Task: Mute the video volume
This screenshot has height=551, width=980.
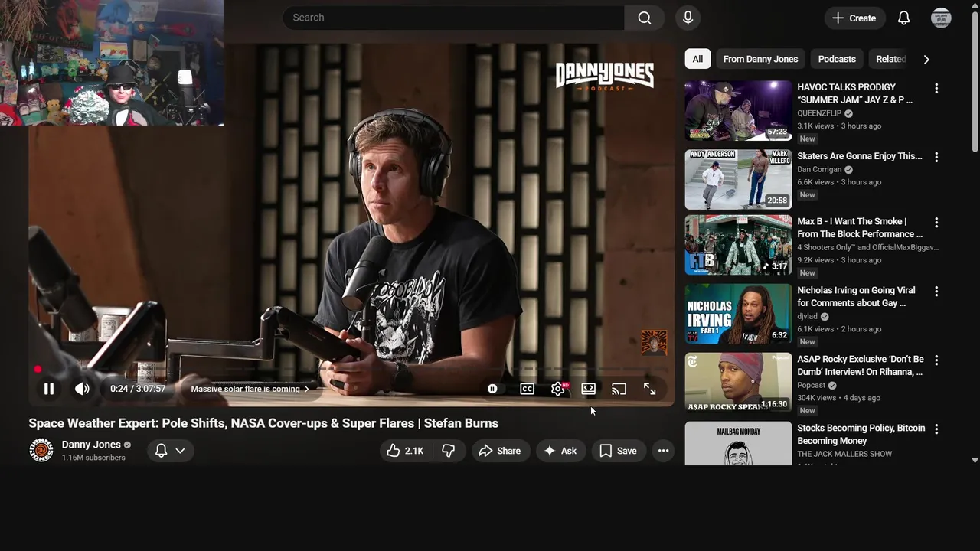Action: [x=82, y=389]
